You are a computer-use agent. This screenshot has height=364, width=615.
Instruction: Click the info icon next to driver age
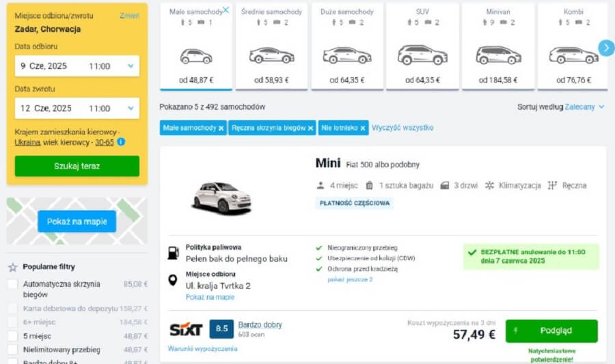[121, 142]
